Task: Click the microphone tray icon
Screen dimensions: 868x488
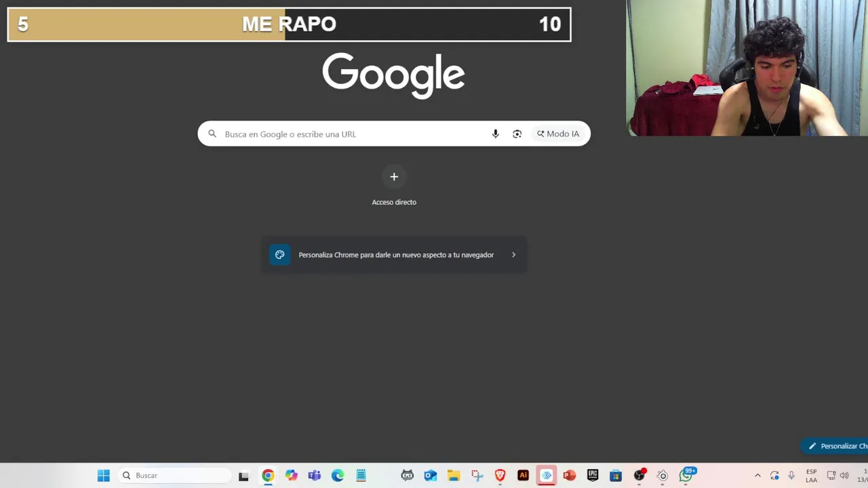Action: pyautogui.click(x=791, y=476)
